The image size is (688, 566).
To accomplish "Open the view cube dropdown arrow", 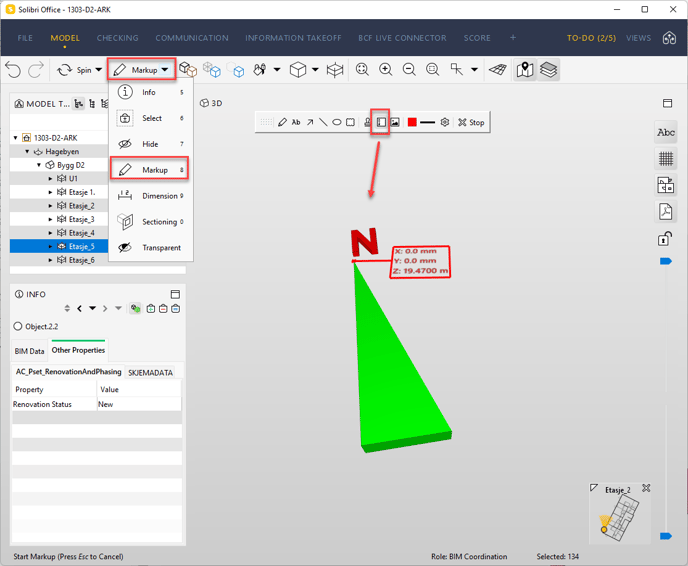I will click(315, 70).
